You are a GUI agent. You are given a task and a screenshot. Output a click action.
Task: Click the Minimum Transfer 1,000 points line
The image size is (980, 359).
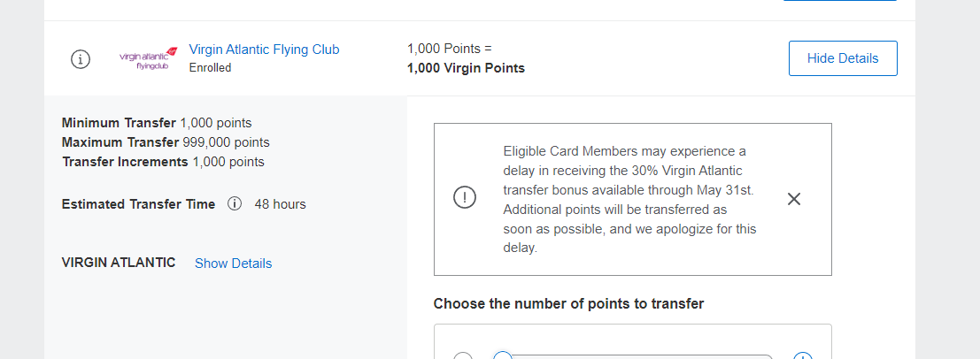157,123
